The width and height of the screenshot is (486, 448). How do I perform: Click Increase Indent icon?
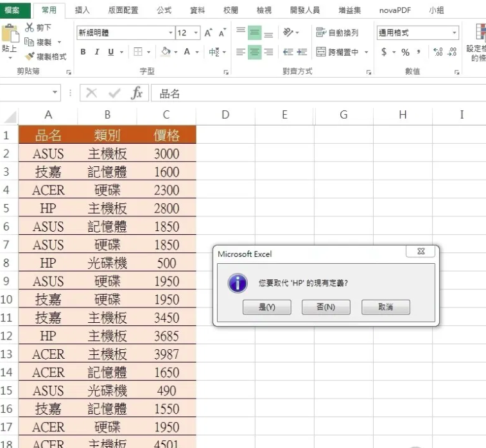(x=302, y=52)
